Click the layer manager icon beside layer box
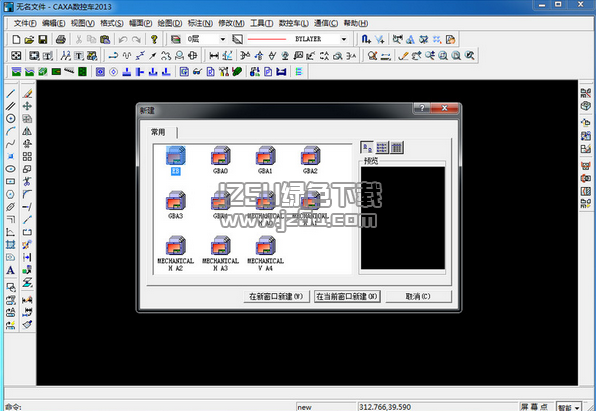596x411 pixels. click(x=175, y=39)
